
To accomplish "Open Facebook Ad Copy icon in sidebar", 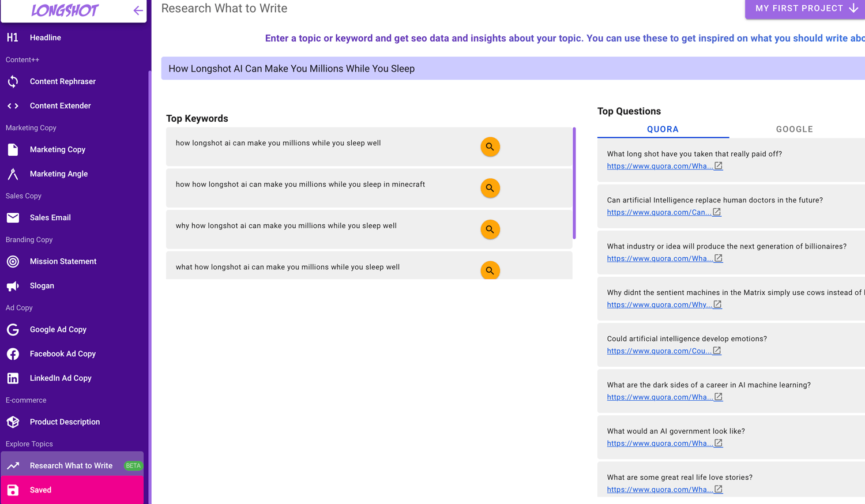I will [13, 354].
